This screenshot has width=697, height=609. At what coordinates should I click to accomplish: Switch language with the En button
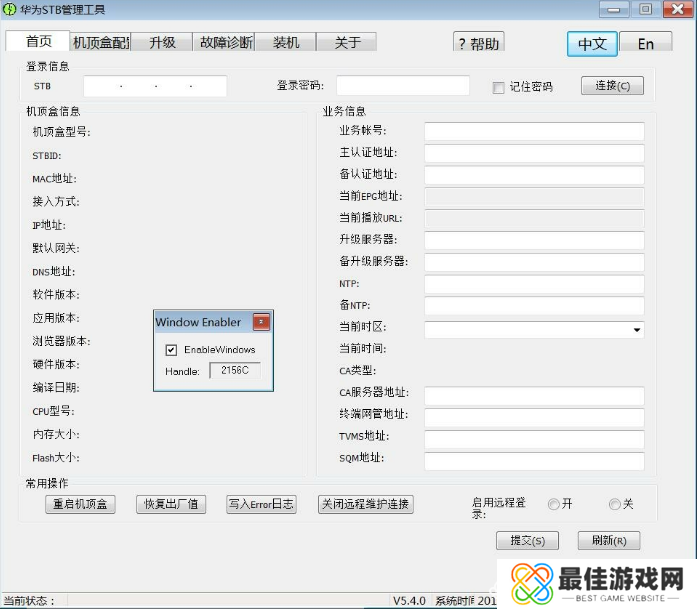coord(646,44)
